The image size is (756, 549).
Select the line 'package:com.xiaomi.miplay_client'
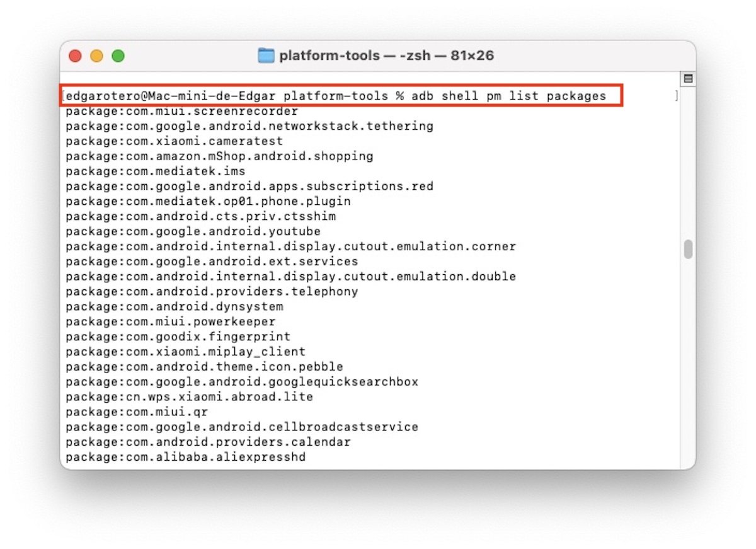tap(186, 352)
